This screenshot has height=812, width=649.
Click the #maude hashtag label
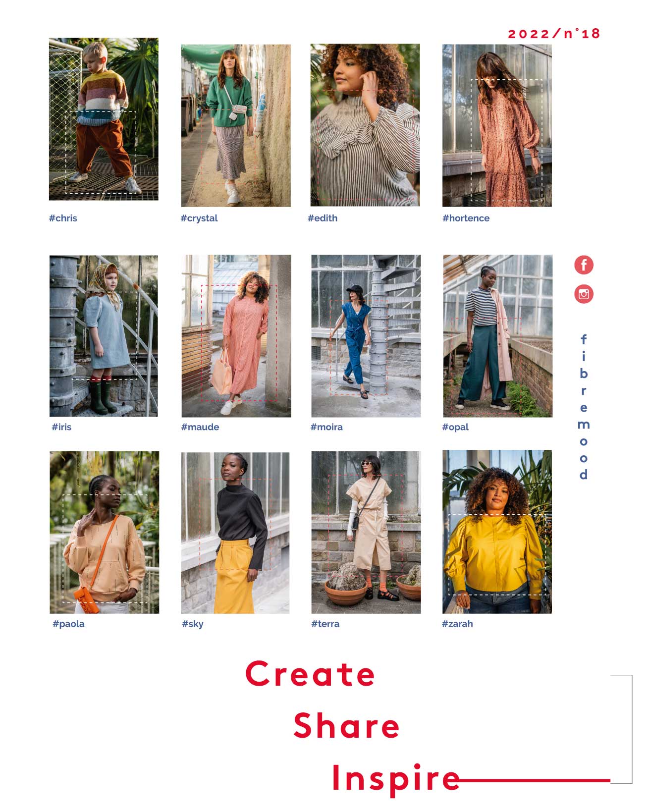[200, 427]
